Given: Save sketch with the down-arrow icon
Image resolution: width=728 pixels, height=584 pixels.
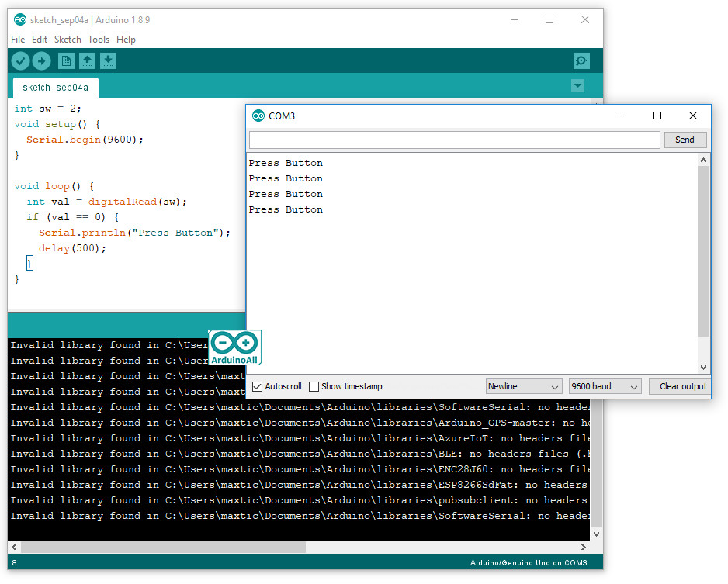Looking at the screenshot, I should (108, 60).
